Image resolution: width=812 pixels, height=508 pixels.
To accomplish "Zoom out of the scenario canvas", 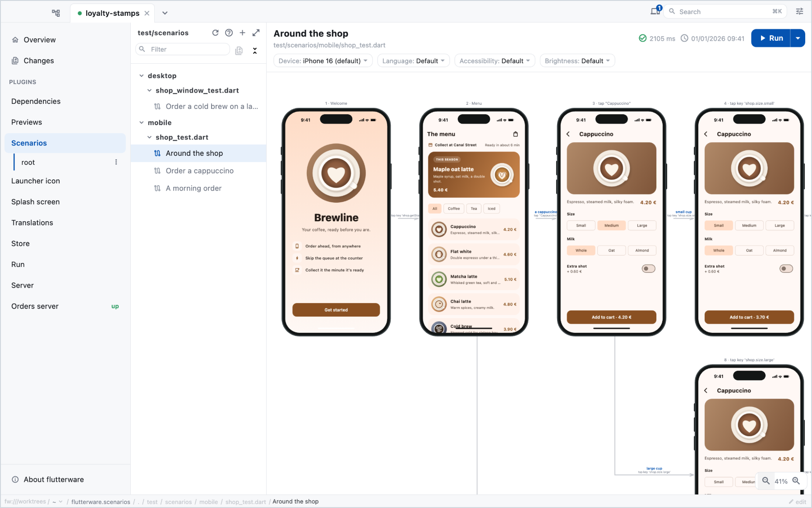I will (x=766, y=481).
